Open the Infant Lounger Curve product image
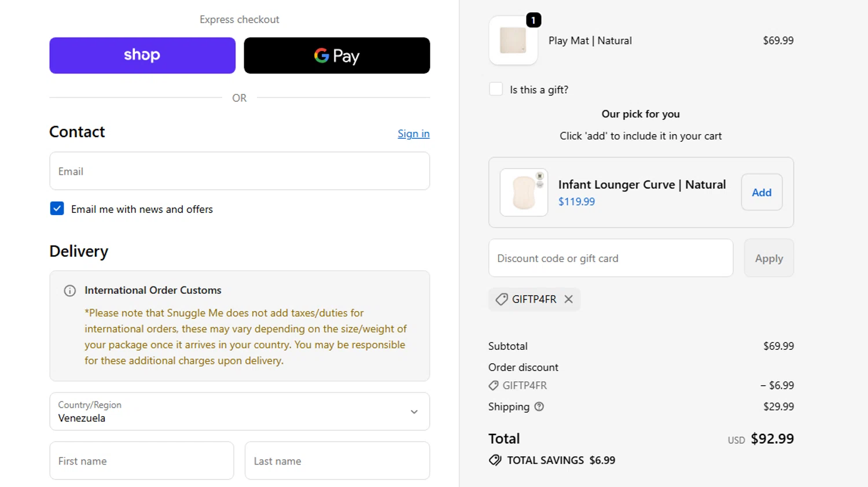This screenshot has height=487, width=868. click(x=524, y=193)
